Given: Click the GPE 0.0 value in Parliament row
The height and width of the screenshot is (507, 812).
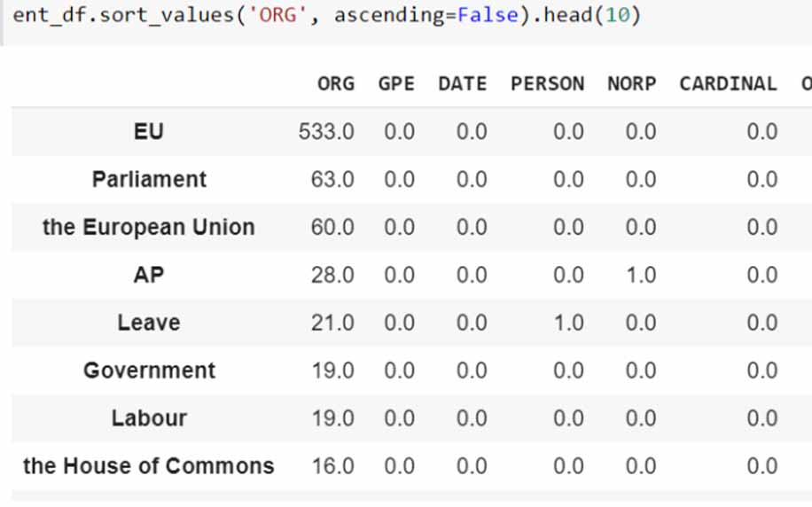Looking at the screenshot, I should click(399, 179).
